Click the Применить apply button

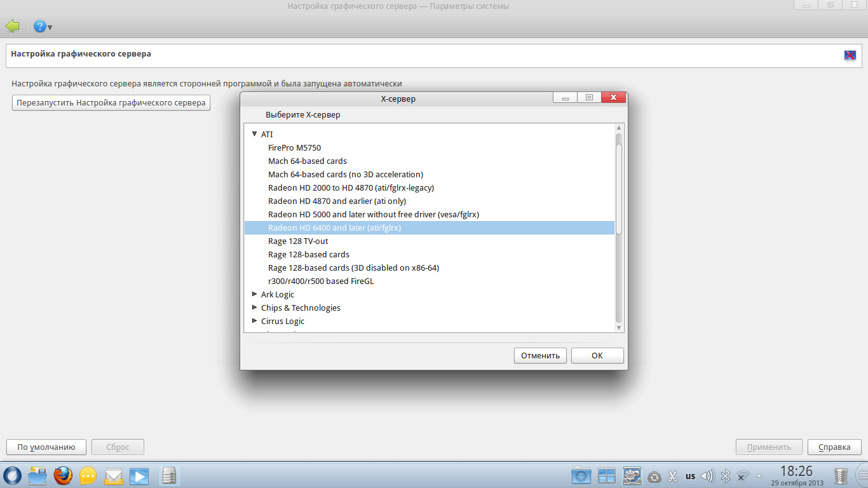[x=769, y=447]
